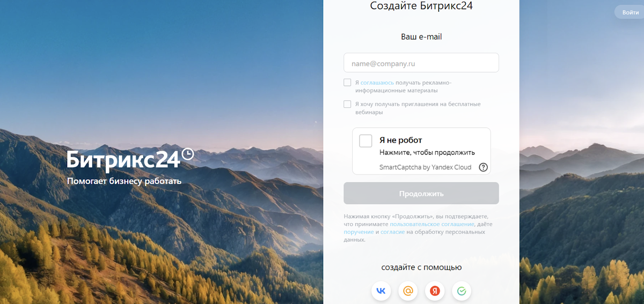
Task: Enable free webinar invitations checkbox
Action: pyautogui.click(x=347, y=104)
